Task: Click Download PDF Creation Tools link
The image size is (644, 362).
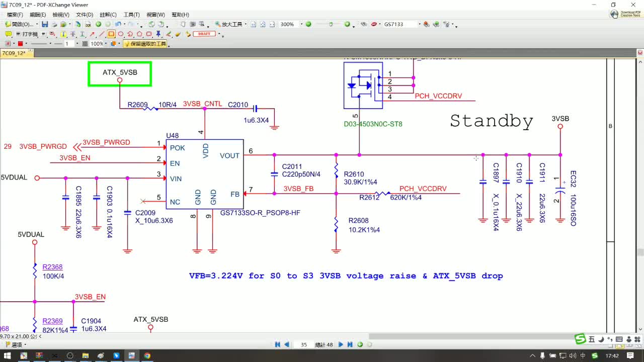Action: 625,14
